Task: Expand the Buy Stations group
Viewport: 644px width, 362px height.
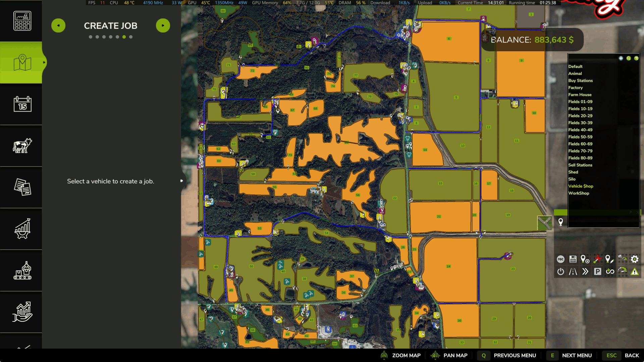Action: [580, 80]
